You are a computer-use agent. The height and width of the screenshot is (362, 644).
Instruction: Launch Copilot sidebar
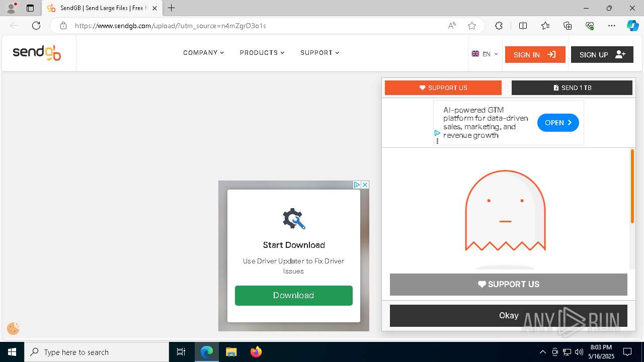tap(632, 26)
